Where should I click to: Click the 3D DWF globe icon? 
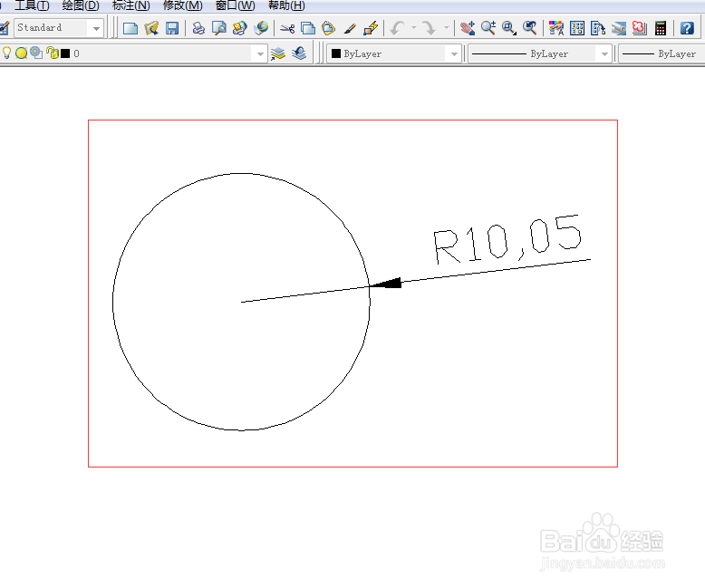tap(261, 28)
